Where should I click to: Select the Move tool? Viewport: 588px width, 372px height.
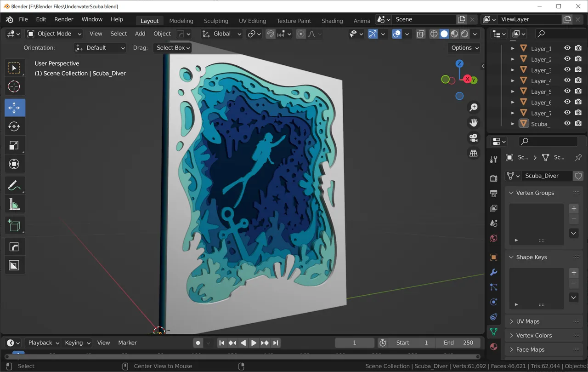click(x=14, y=108)
